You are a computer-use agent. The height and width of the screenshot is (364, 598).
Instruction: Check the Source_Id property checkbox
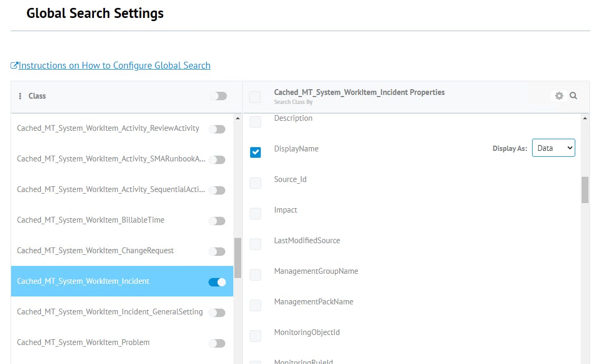point(255,183)
